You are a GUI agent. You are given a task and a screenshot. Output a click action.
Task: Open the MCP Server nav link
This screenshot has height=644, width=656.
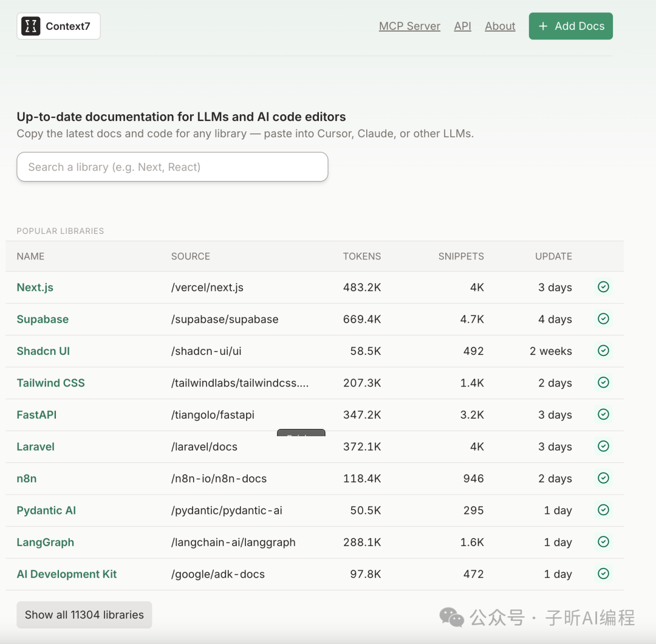click(x=409, y=26)
